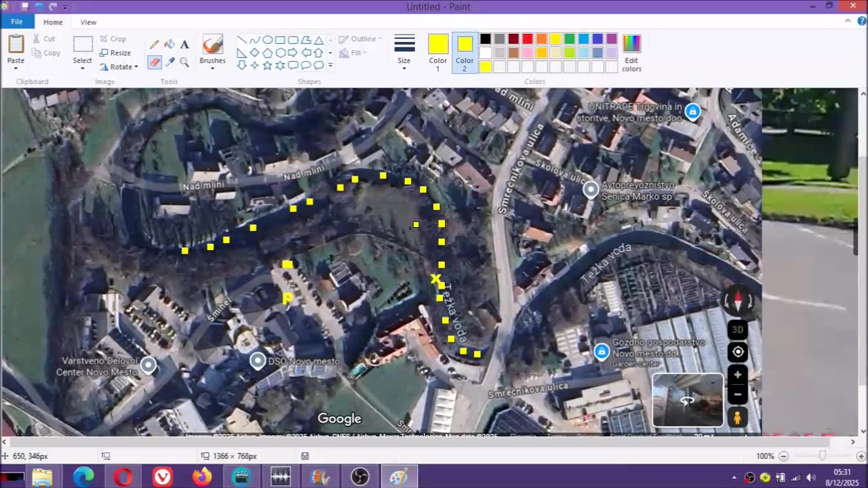Pick the black color swatch

click(486, 39)
